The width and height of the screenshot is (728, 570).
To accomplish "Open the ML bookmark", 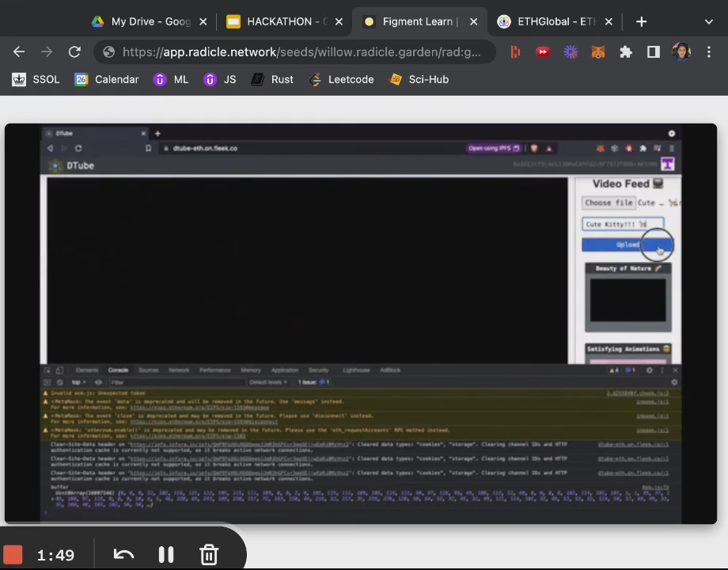I will 170,79.
